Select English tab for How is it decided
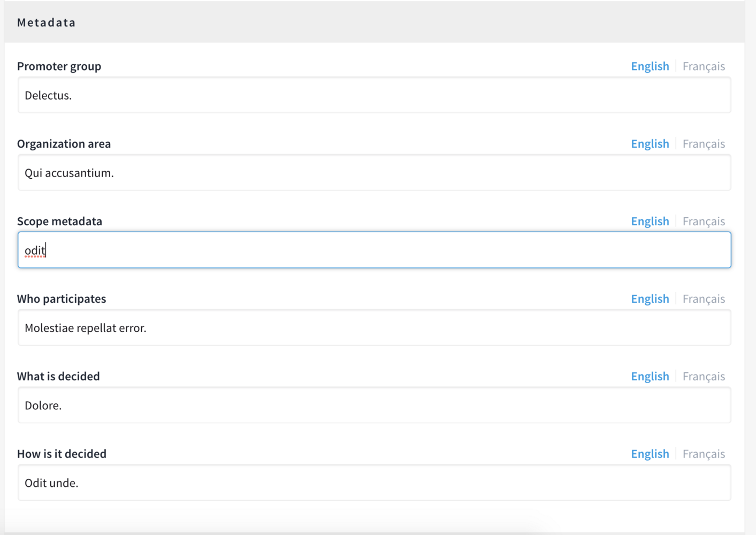The image size is (756, 535). (650, 454)
